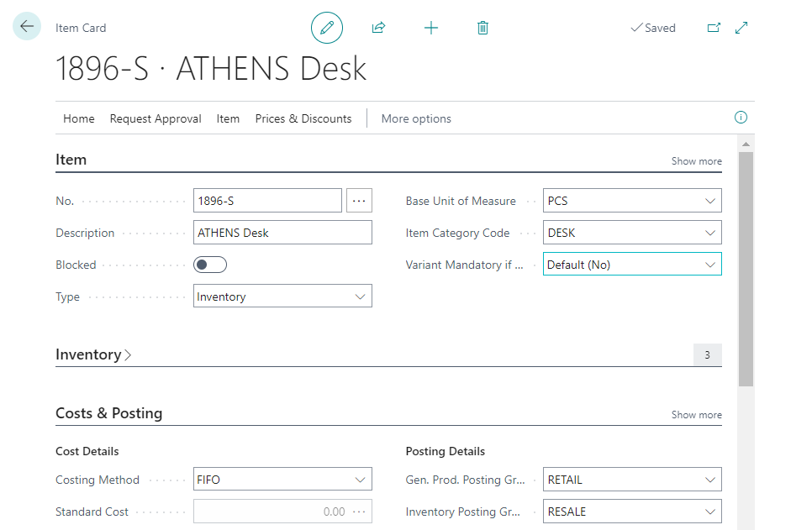This screenshot has width=812, height=530.
Task: Click ellipsis button next to No. field
Action: pyautogui.click(x=359, y=201)
